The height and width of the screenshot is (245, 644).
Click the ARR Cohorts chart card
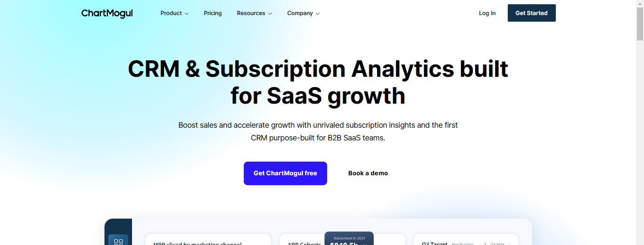tap(302, 241)
